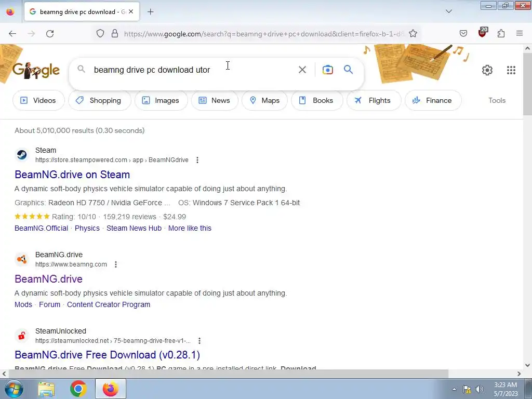532x399 pixels.
Task: Click the BeamNG.drive favicon
Action: (22, 259)
